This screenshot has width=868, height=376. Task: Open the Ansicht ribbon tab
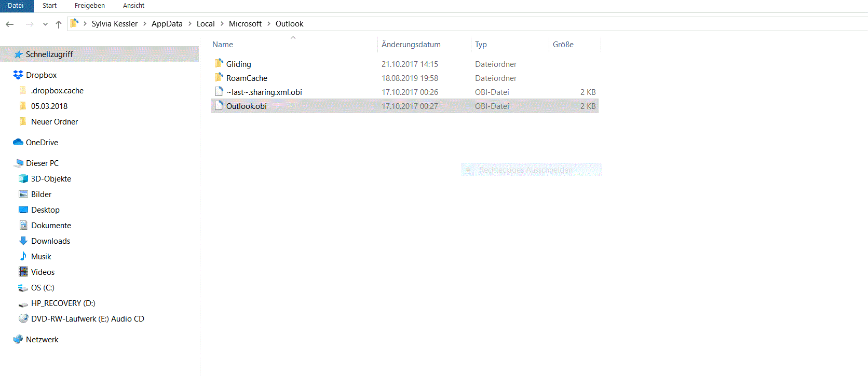[x=133, y=6]
